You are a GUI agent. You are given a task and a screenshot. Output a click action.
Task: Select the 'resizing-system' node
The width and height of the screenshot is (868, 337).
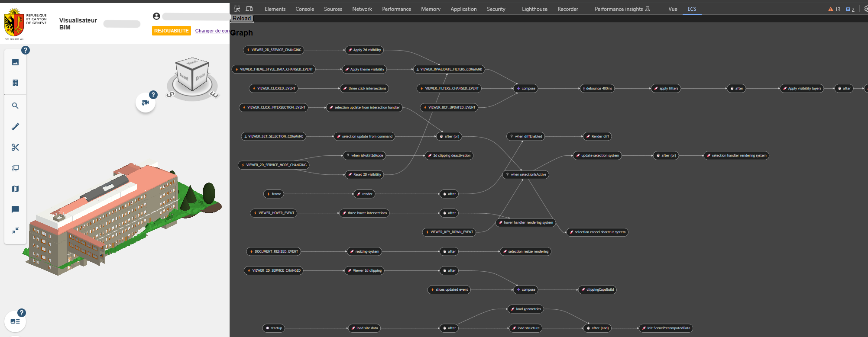(x=364, y=251)
